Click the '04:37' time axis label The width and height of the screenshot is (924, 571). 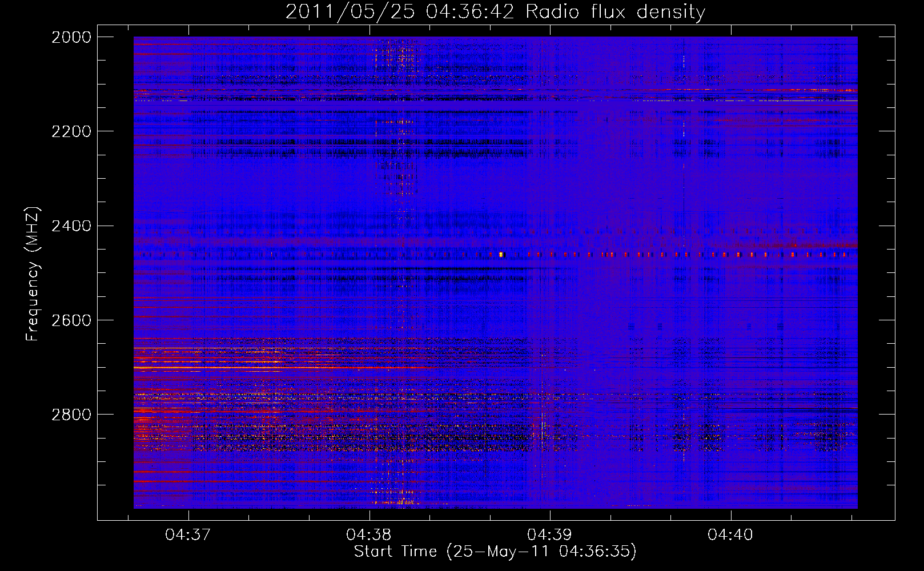click(x=188, y=535)
